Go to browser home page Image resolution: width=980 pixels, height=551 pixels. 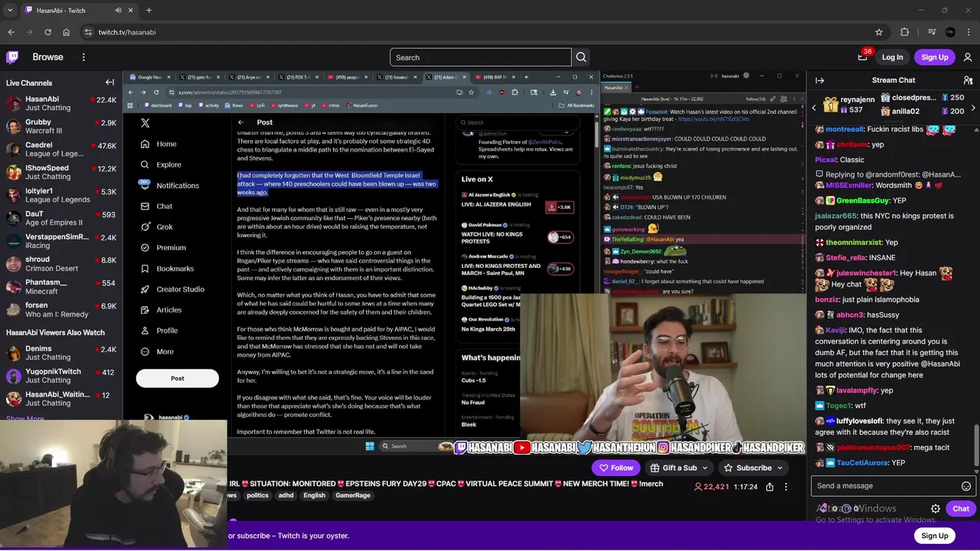[66, 32]
